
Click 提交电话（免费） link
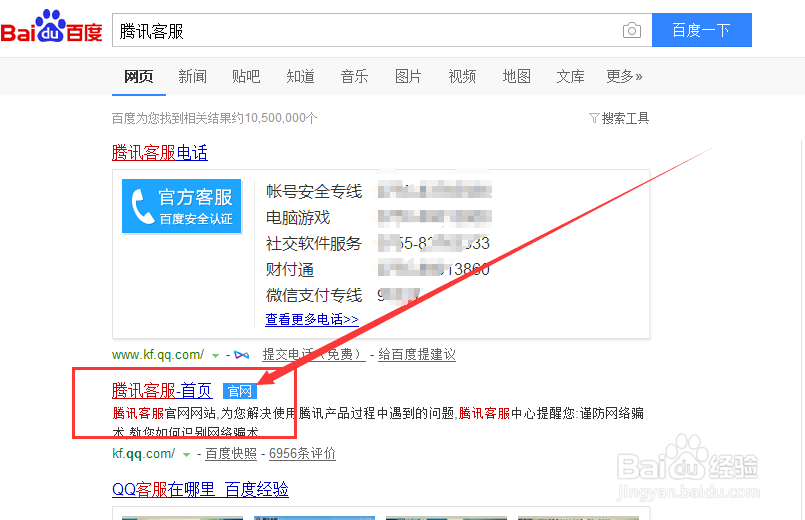pos(314,355)
